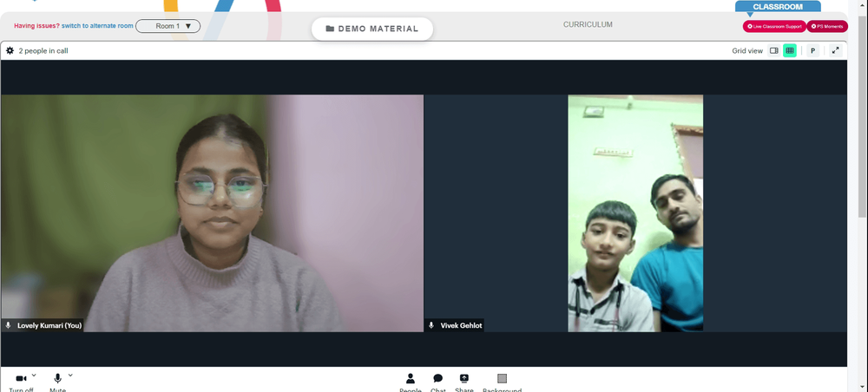Click microphone icon beside Lovely Kumari name
868x392 pixels.
pos(9,325)
